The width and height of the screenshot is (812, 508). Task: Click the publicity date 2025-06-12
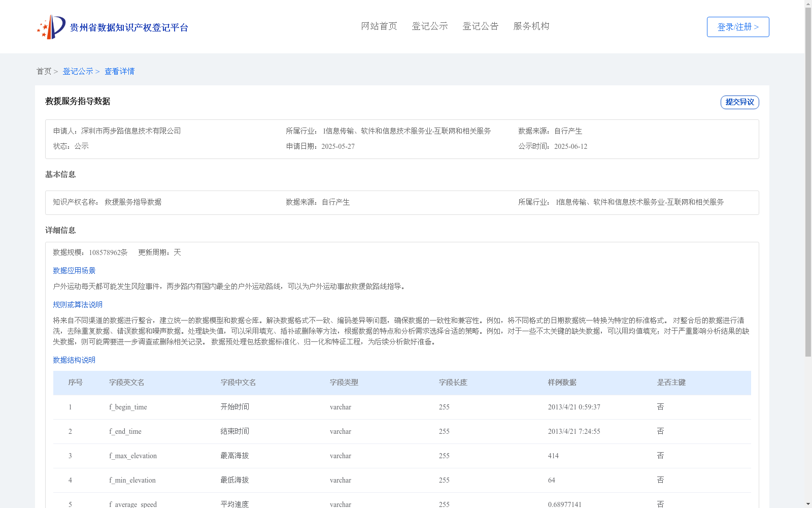tap(570, 147)
